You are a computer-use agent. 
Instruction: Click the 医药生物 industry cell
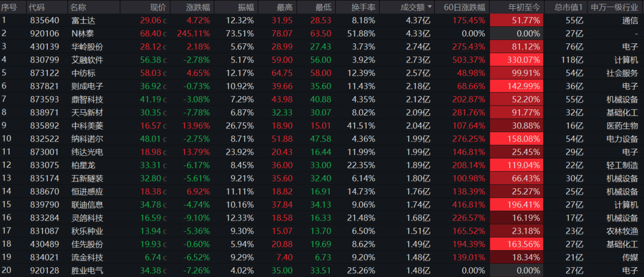pos(622,126)
